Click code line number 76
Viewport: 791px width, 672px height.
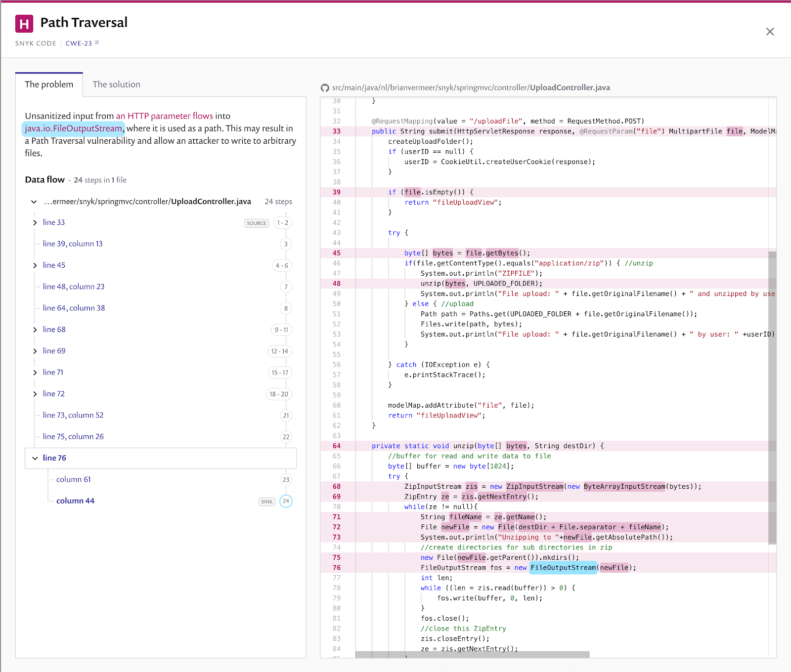point(337,568)
